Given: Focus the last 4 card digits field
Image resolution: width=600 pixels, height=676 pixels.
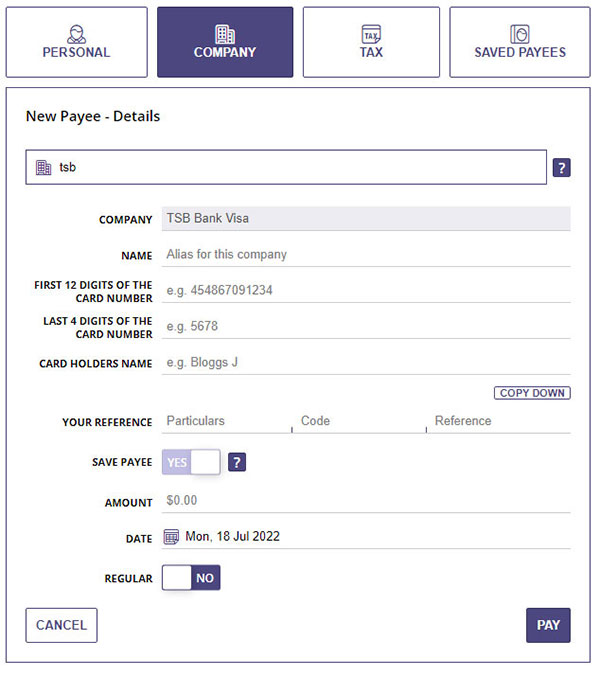Looking at the screenshot, I should pos(366,326).
